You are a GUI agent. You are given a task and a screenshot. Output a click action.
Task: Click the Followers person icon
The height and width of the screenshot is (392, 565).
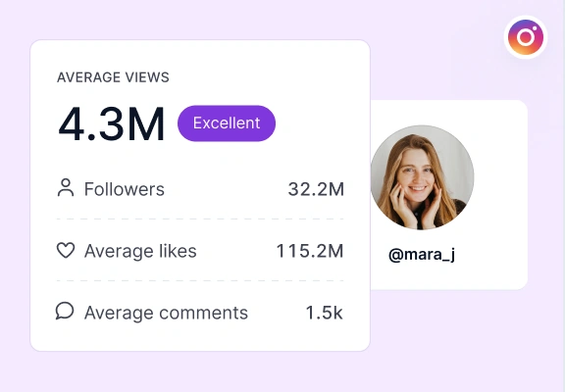(66, 187)
